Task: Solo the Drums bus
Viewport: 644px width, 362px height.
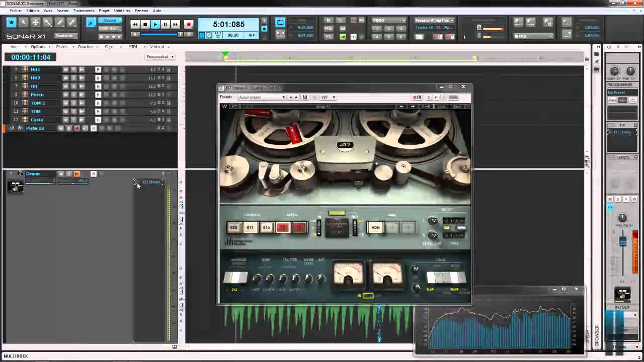Action: pos(69,174)
